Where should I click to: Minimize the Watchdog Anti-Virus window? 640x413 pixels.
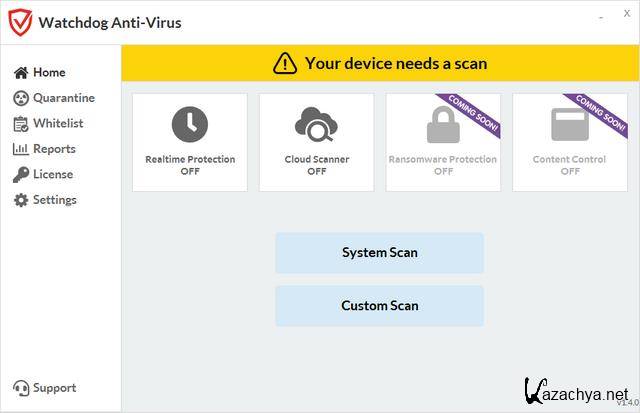pos(600,16)
